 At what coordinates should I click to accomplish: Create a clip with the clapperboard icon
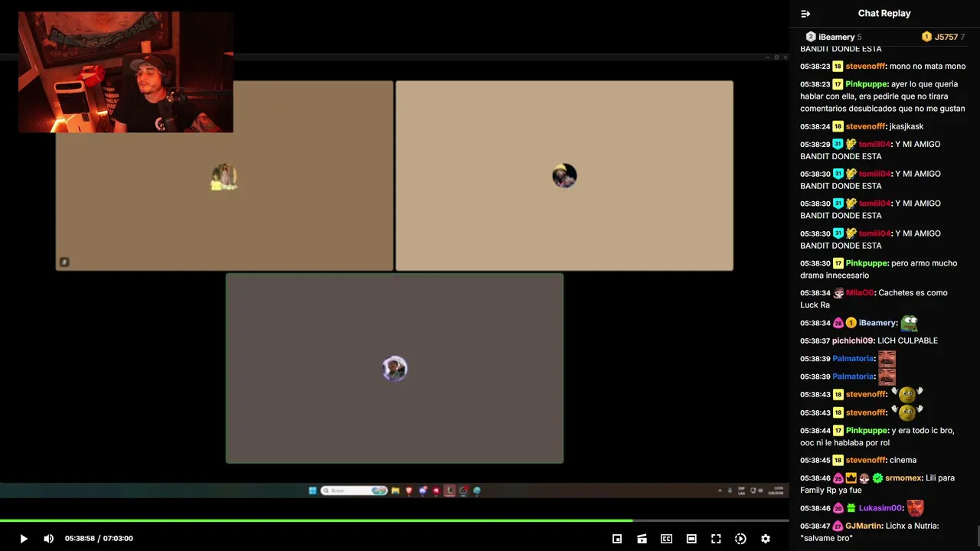coord(642,539)
